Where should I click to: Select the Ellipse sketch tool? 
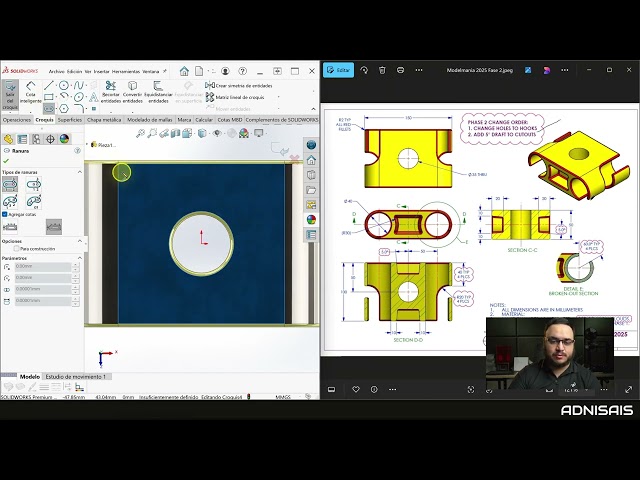pos(78,97)
